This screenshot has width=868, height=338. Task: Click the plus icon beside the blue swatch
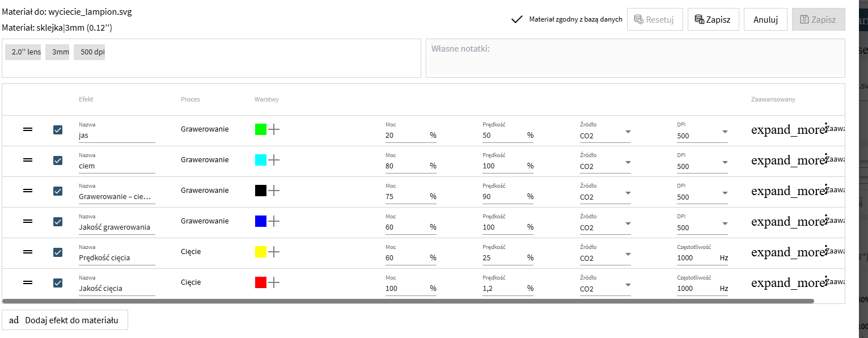[x=274, y=221]
